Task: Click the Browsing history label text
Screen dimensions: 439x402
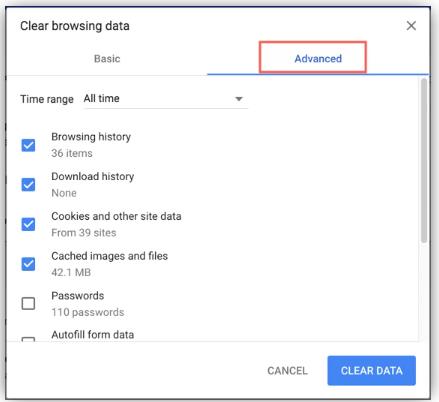Action: coord(91,137)
